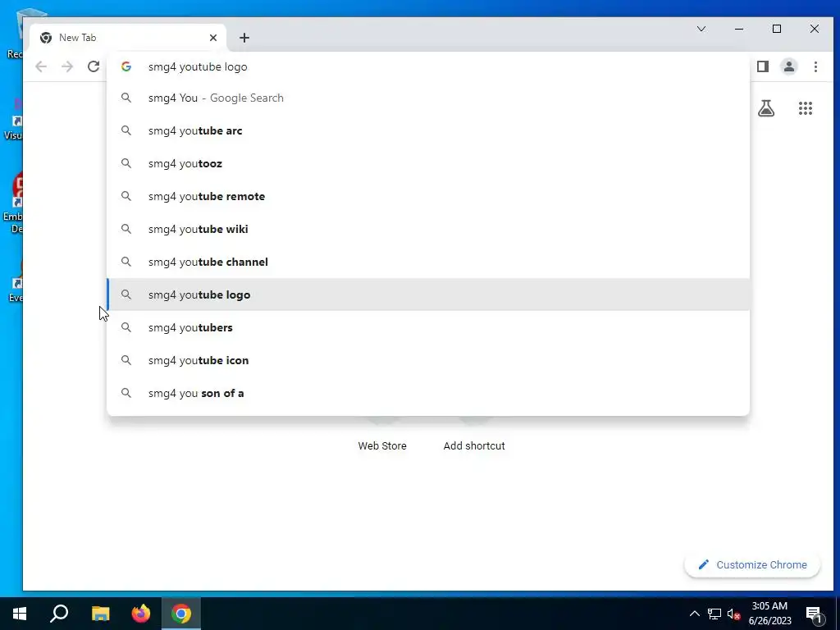Reload the page with the refresh icon
This screenshot has width=840, height=630.
coord(94,66)
